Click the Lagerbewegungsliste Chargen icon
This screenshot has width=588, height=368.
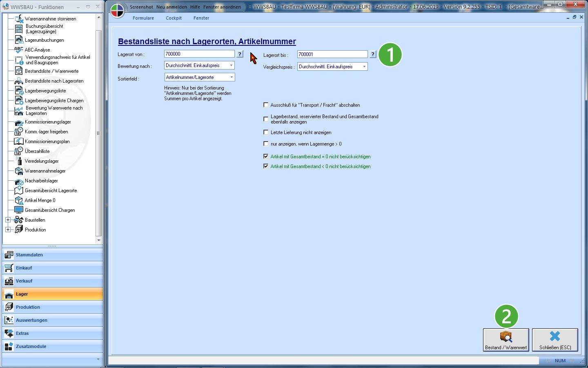pyautogui.click(x=19, y=101)
